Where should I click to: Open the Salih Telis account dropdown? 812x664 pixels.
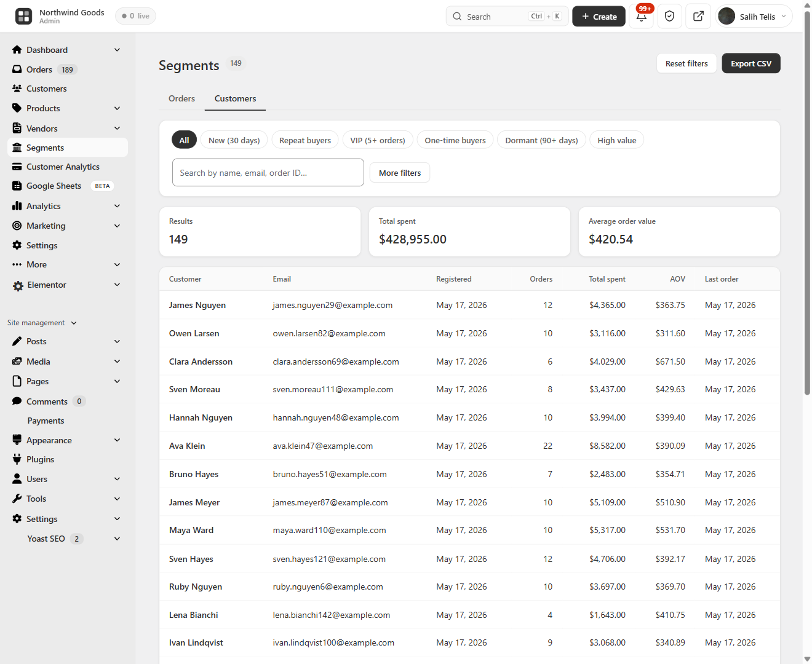pos(754,17)
